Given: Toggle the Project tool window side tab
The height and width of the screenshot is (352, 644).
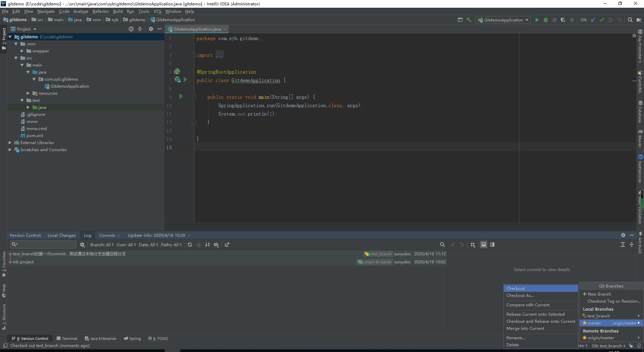Looking at the screenshot, I should (x=4, y=39).
